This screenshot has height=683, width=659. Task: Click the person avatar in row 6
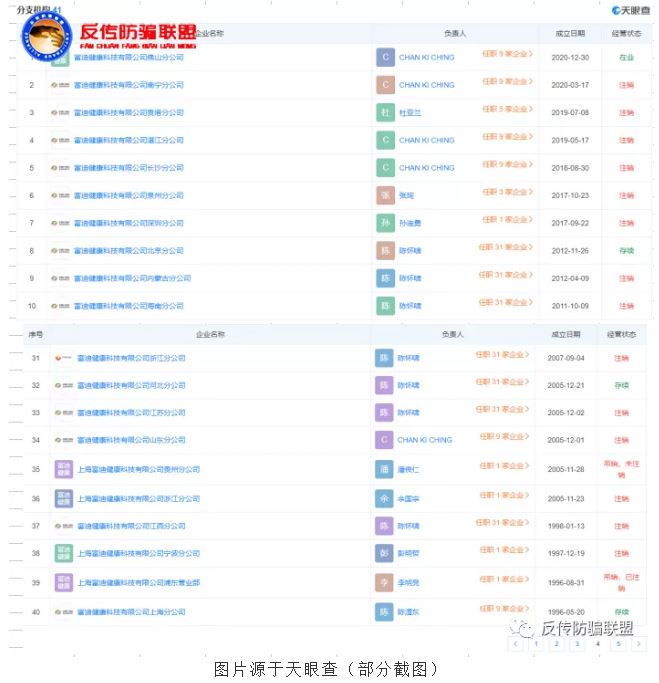tap(385, 195)
